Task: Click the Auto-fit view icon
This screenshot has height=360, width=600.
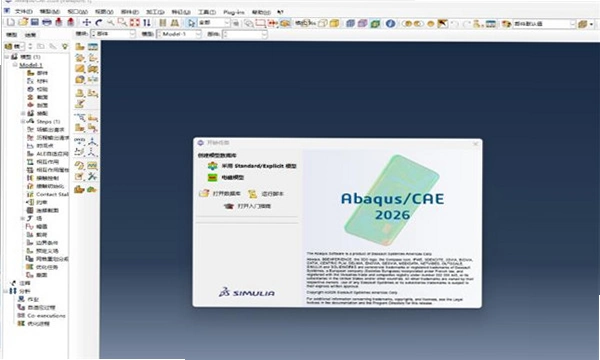Action: [x=135, y=23]
